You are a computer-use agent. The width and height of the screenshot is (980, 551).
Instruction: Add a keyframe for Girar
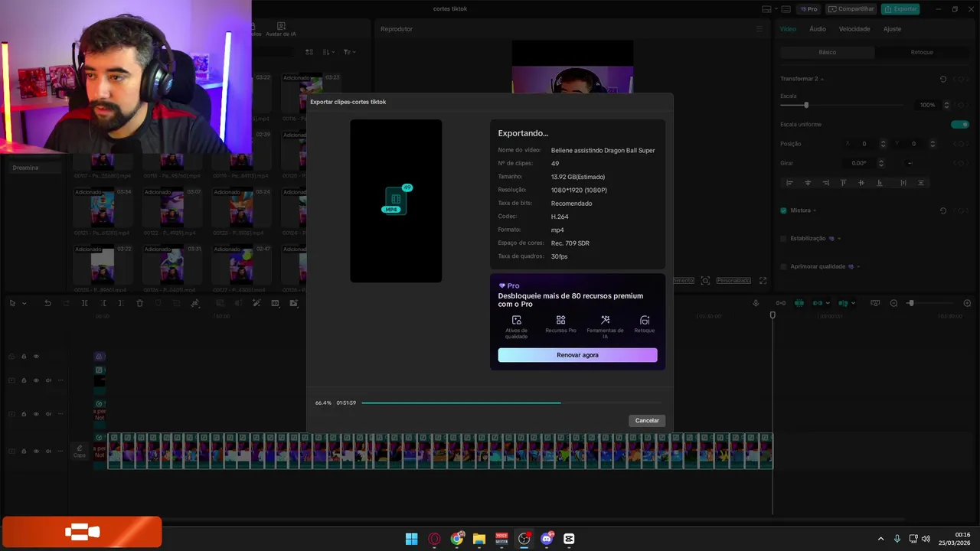coord(961,163)
